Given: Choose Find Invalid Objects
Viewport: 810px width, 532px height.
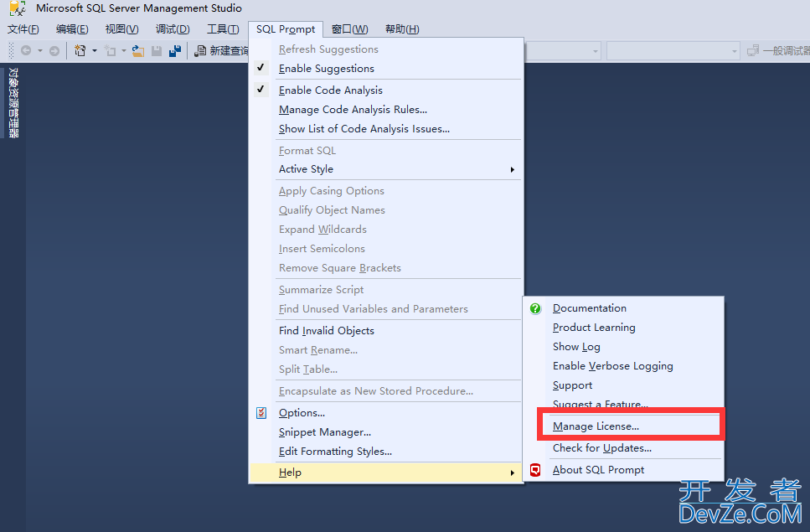Looking at the screenshot, I should (327, 331).
